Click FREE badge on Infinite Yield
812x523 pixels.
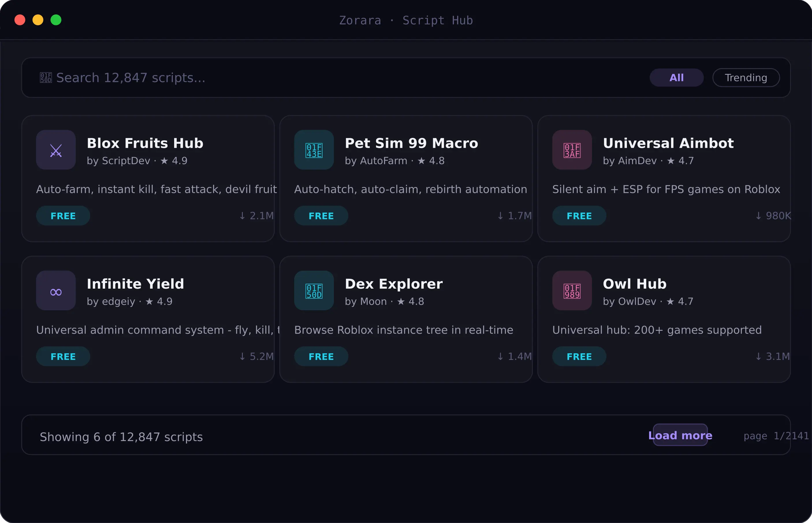(63, 356)
